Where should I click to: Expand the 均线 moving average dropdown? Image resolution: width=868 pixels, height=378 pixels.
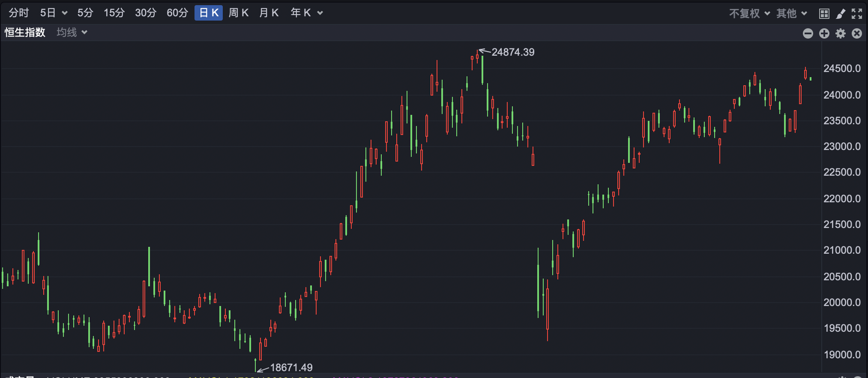(72, 33)
